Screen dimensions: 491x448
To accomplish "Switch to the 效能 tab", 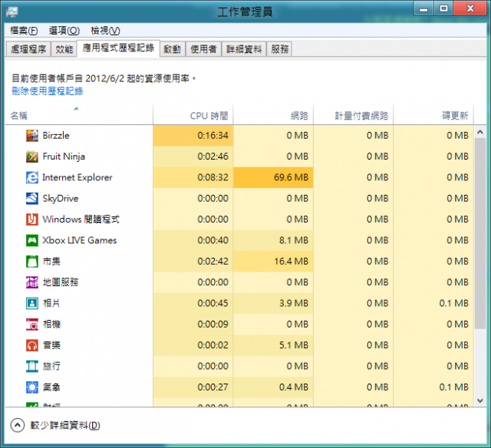I will [x=64, y=49].
